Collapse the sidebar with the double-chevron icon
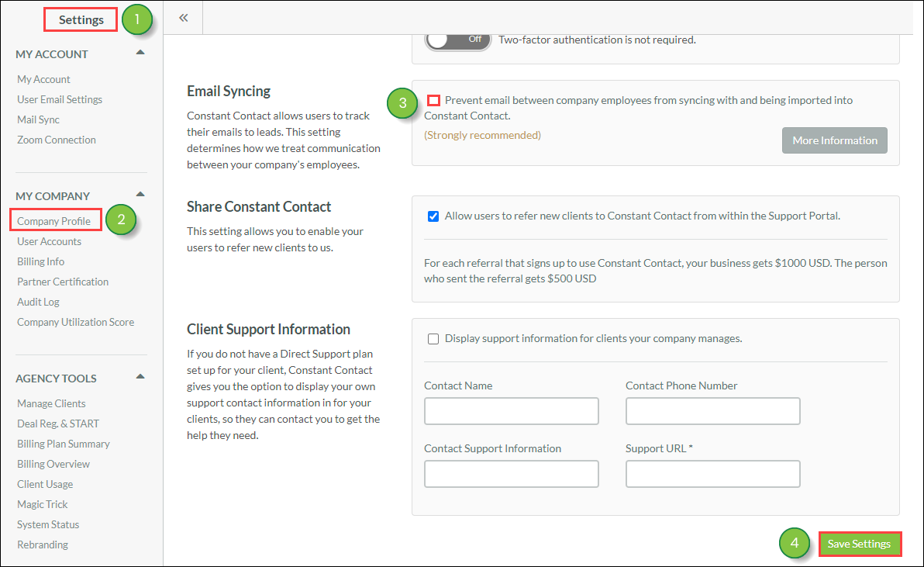This screenshot has height=567, width=924. click(183, 18)
